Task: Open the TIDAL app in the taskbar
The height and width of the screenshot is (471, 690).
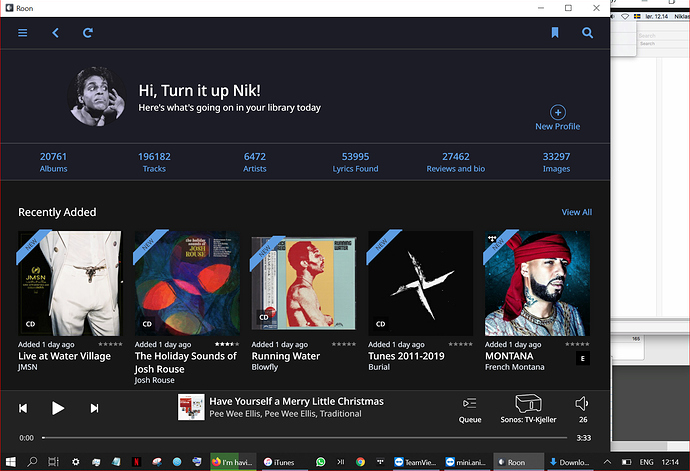Action: pos(380,462)
